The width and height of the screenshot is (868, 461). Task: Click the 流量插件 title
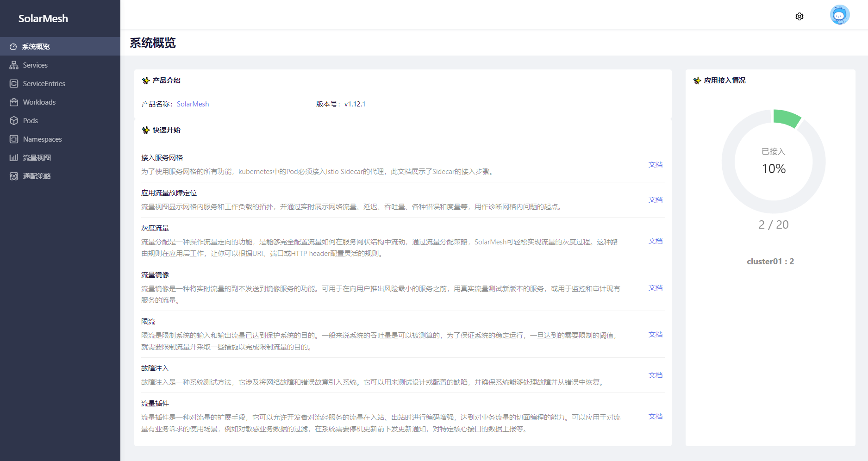point(155,404)
